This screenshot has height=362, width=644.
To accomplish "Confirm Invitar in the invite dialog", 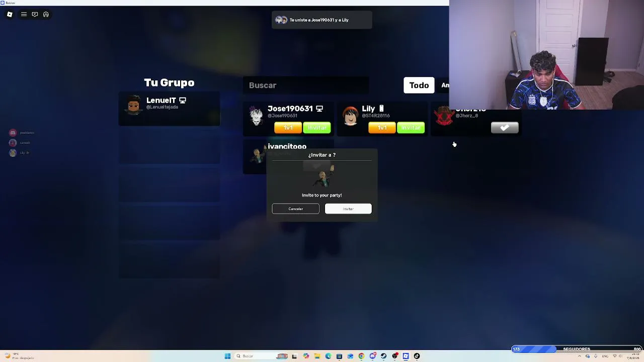I will tap(348, 209).
